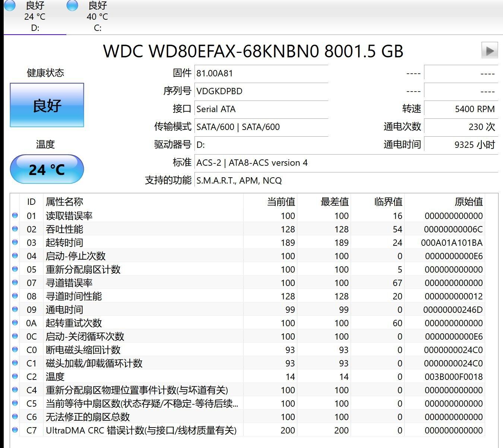Click raw value 000A01A101BA of 起转时间
503x448 pixels.
[x=452, y=243]
